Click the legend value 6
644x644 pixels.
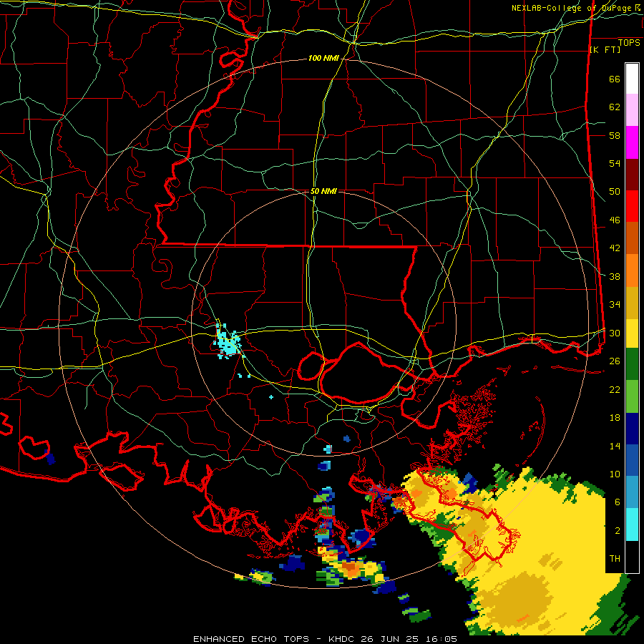(x=618, y=502)
